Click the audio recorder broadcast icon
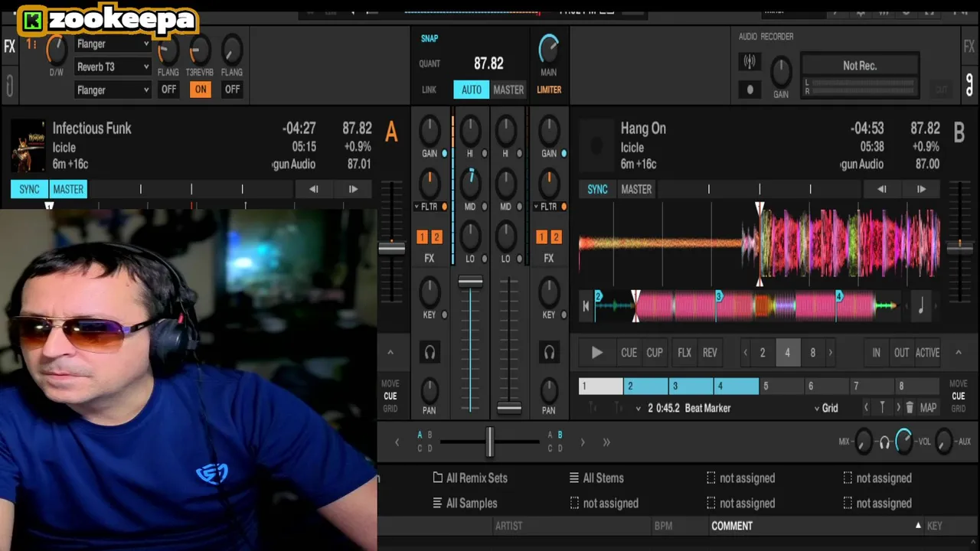Viewport: 980px width, 551px height. pos(750,62)
